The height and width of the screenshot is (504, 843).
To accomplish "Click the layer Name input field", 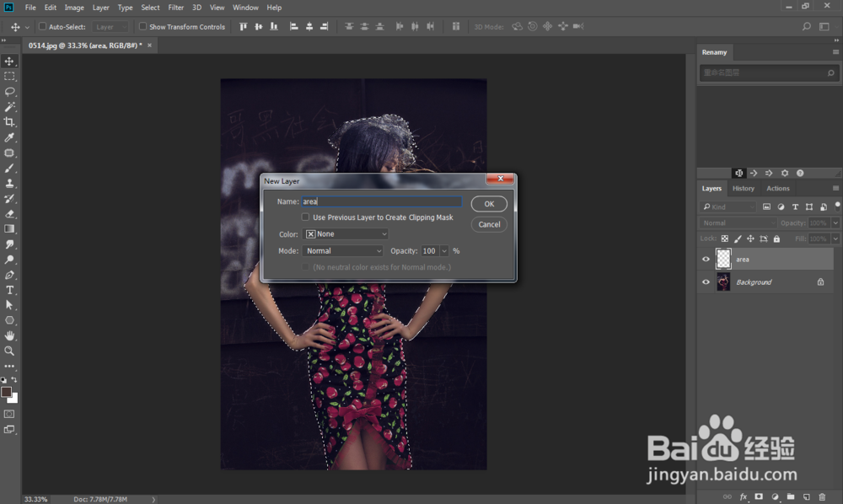I will click(382, 201).
